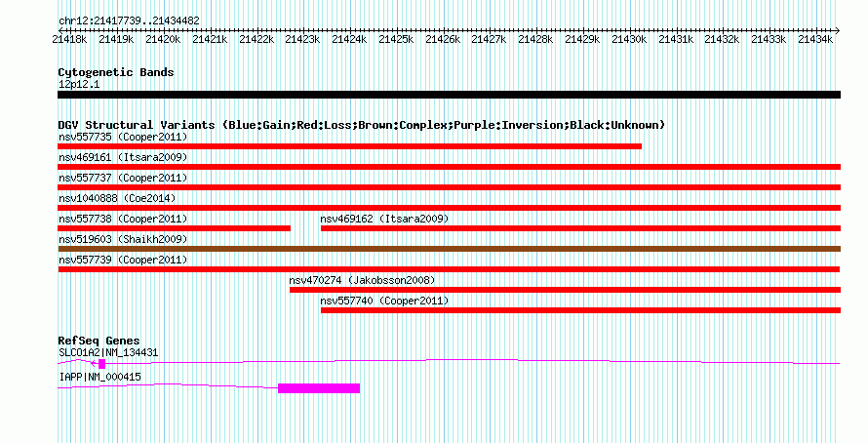Open variant nsv557740 (Cooper2011) label
Viewport: 868px width, 443px height.
tap(384, 302)
